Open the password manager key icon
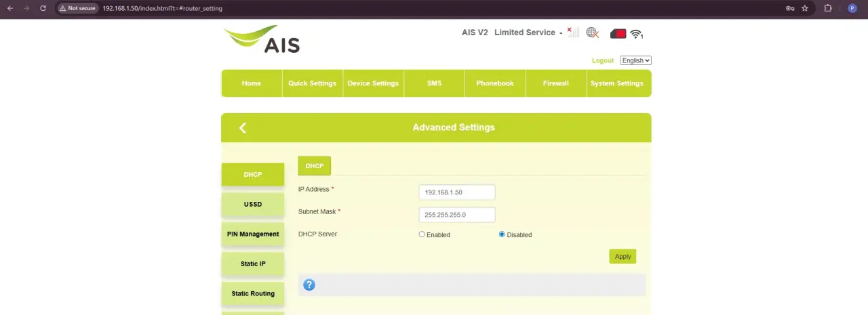 [790, 8]
